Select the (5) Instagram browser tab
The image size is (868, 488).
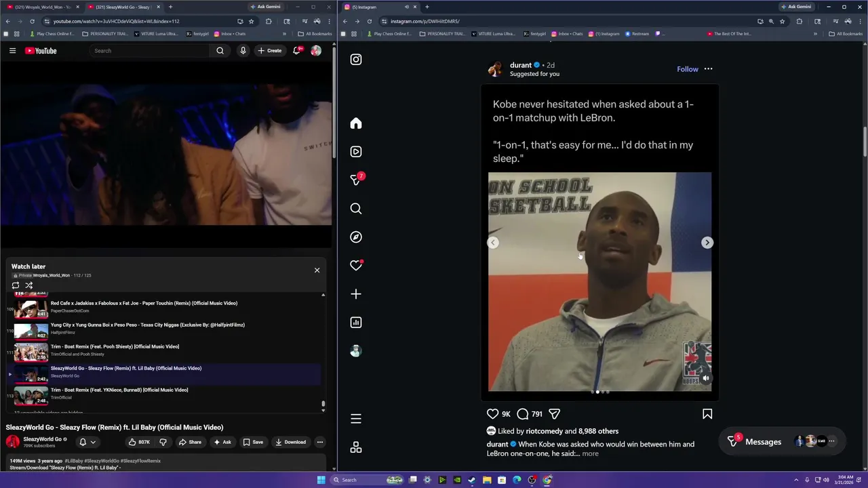[x=380, y=7]
